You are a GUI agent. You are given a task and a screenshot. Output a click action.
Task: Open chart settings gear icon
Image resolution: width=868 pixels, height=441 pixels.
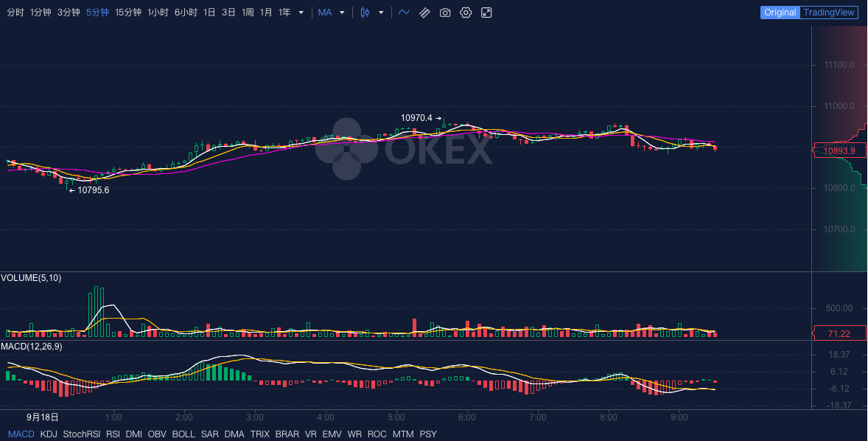[466, 13]
